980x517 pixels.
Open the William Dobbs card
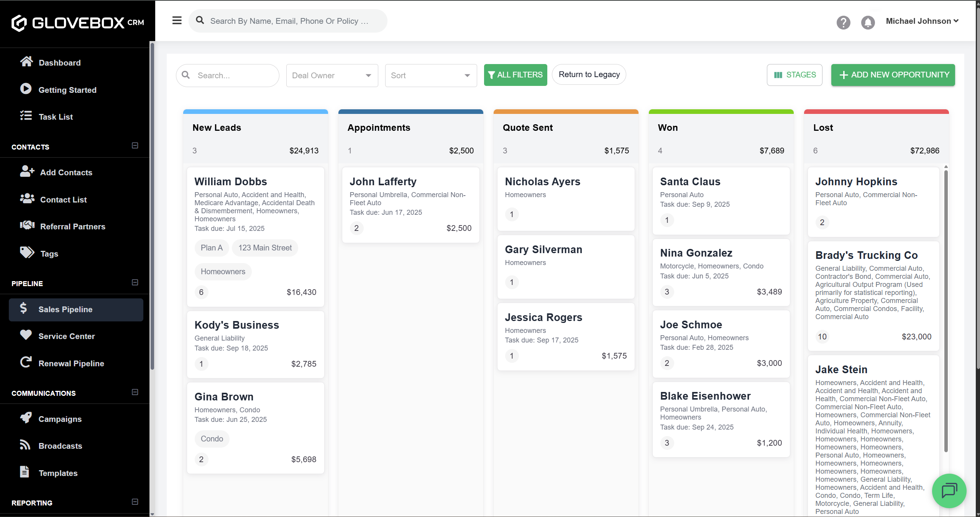(x=255, y=237)
